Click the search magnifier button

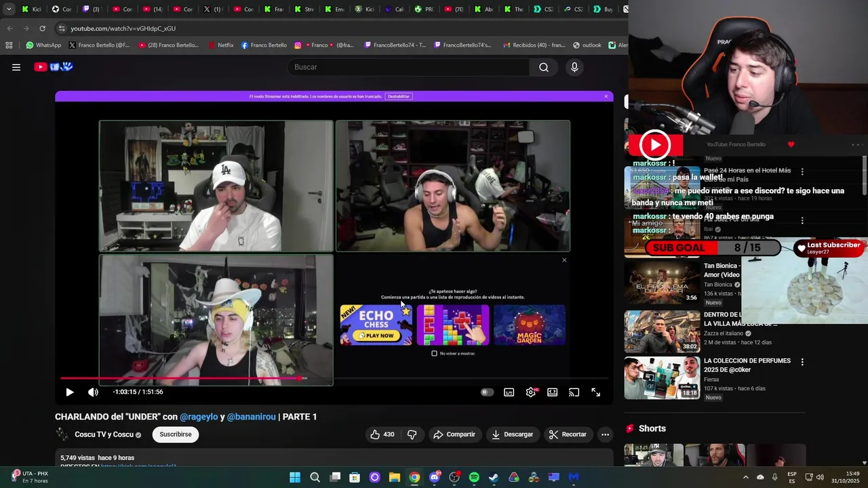coord(544,67)
